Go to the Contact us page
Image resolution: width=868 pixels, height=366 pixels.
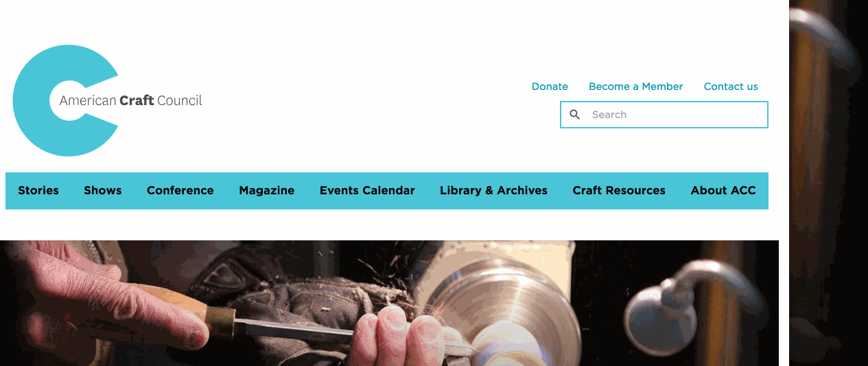pos(731,87)
